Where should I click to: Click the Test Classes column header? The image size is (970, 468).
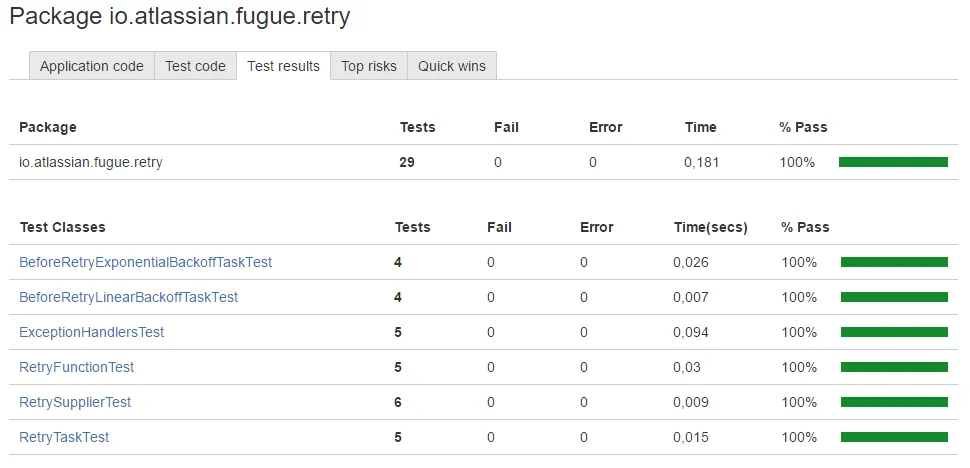62,227
